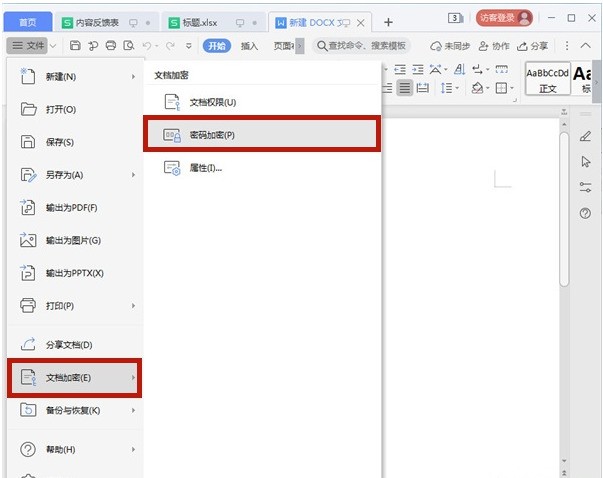Open the 文件 menu button

pos(30,46)
